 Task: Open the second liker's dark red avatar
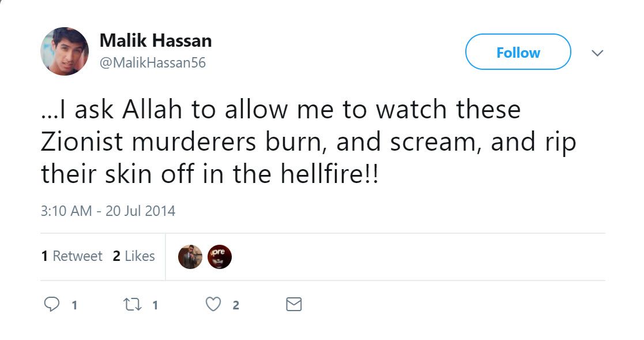click(x=220, y=257)
